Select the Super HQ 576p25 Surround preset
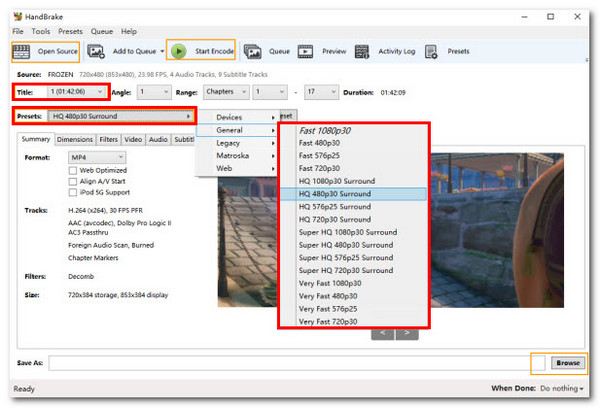This screenshot has height=408, width=600. [x=354, y=258]
